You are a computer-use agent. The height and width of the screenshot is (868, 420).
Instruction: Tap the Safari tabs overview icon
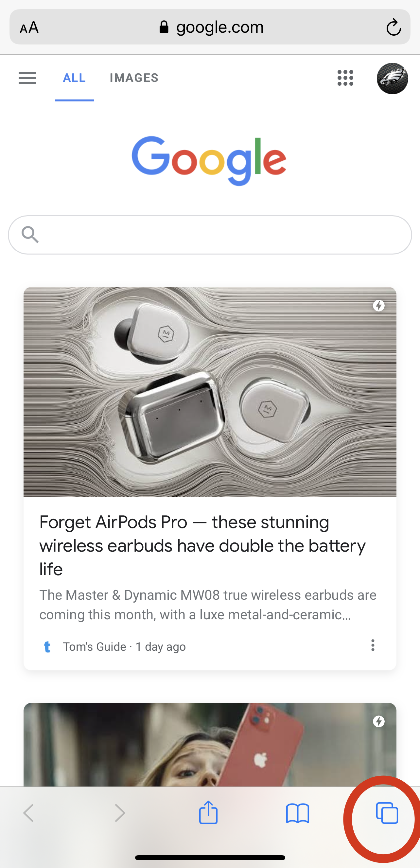pyautogui.click(x=387, y=813)
